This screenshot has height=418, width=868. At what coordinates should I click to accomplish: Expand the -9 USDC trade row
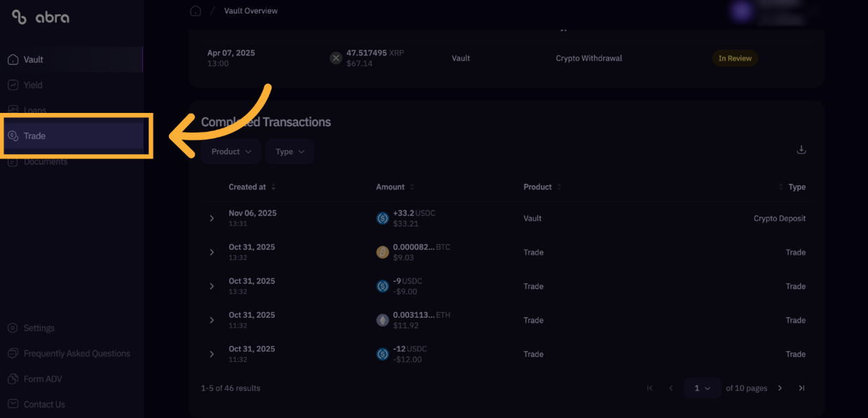click(x=212, y=286)
